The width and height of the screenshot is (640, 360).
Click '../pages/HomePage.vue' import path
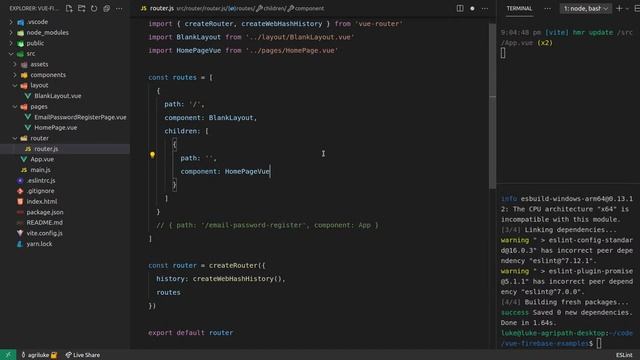coord(292,51)
